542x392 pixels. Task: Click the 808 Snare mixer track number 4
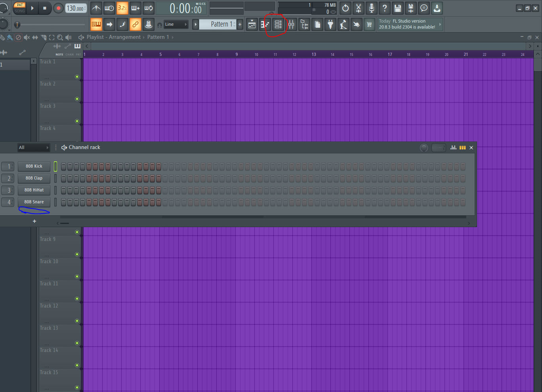8,202
